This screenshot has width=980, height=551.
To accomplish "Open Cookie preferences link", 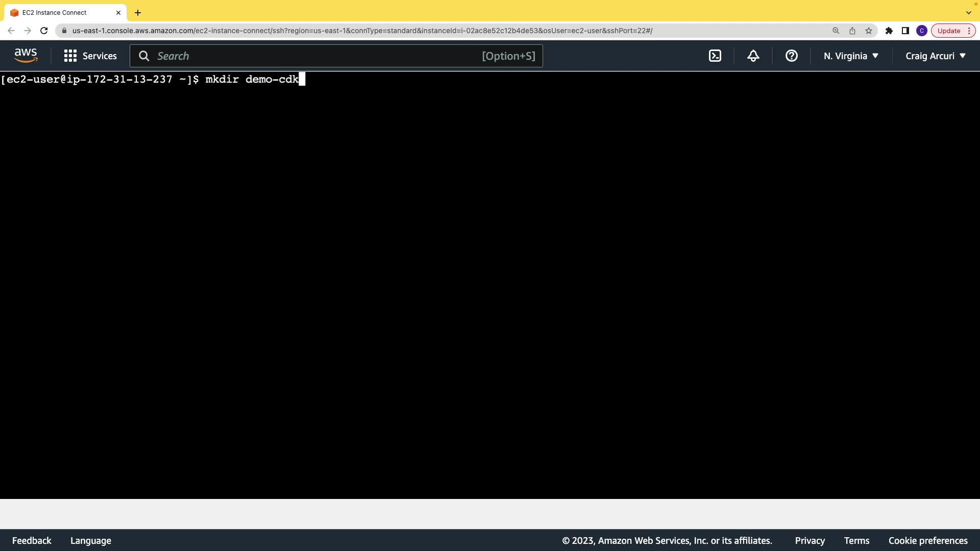I will tap(927, 540).
